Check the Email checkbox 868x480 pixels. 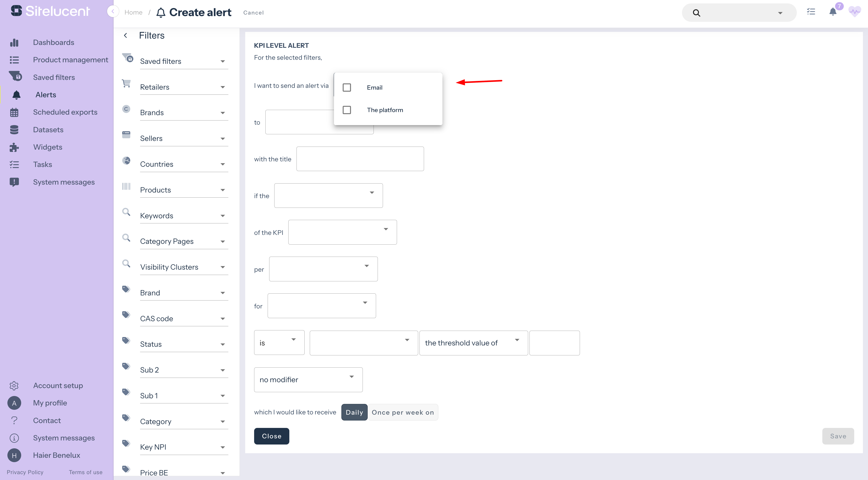[347, 88]
